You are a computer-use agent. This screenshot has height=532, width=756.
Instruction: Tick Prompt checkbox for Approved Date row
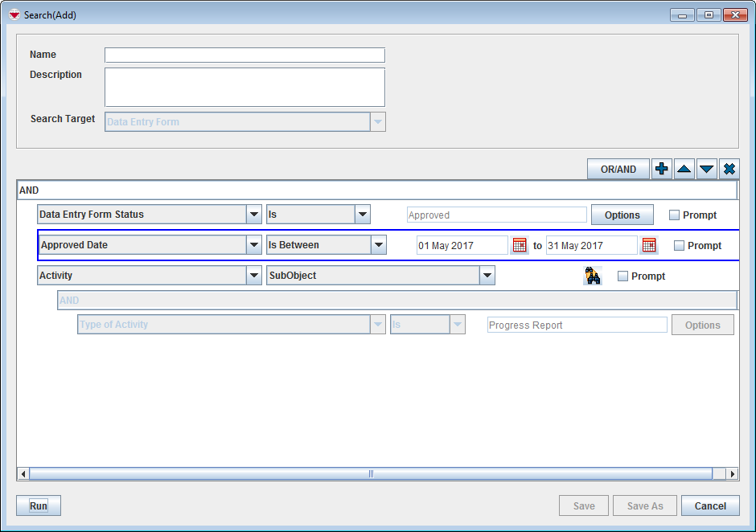680,245
